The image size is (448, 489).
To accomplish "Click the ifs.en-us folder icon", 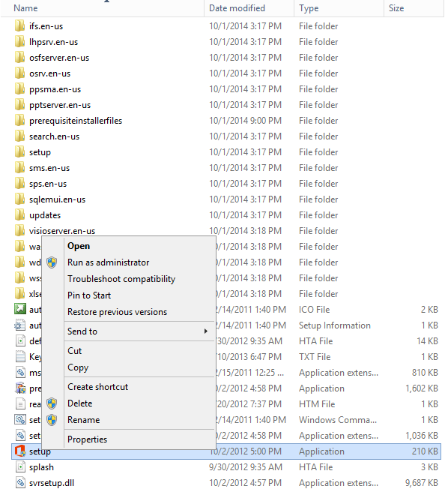I will tap(19, 26).
